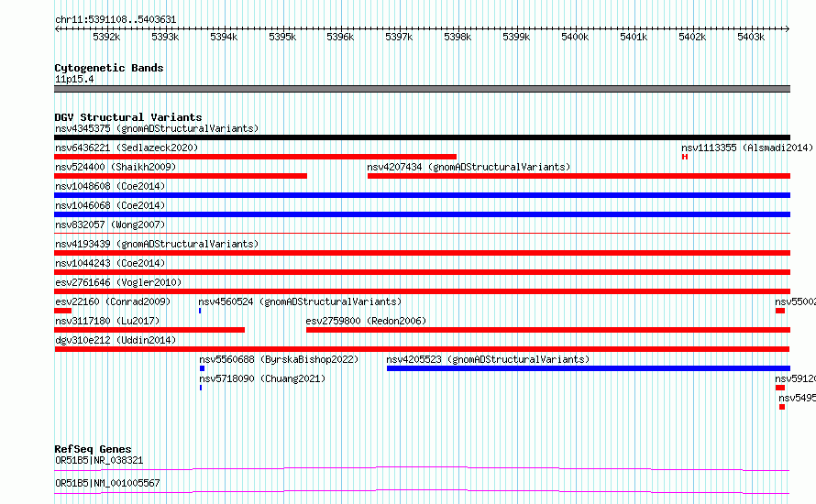The width and height of the screenshot is (816, 504).
Task: Select the nsv1048608 (Coe2014) variant label
Action: (x=110, y=186)
